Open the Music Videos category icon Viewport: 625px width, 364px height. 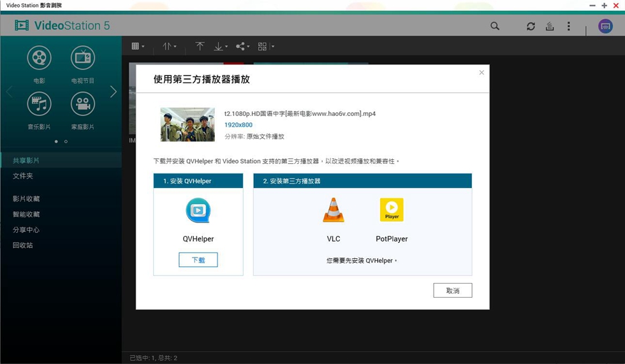(39, 104)
